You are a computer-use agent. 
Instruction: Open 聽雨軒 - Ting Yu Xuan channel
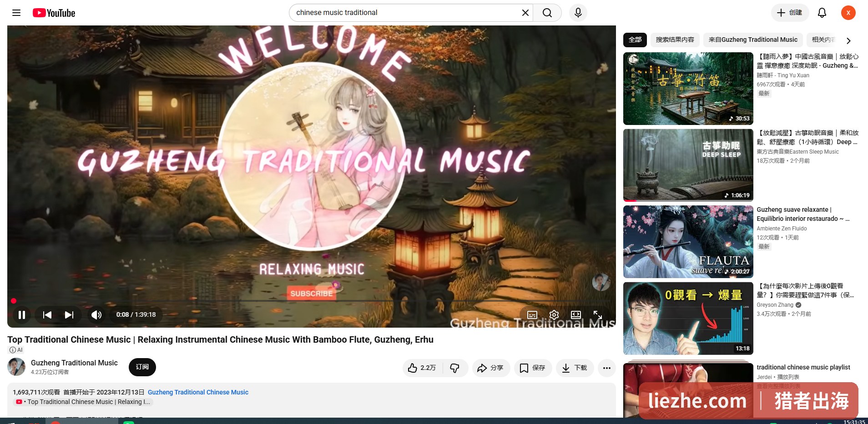tap(783, 75)
